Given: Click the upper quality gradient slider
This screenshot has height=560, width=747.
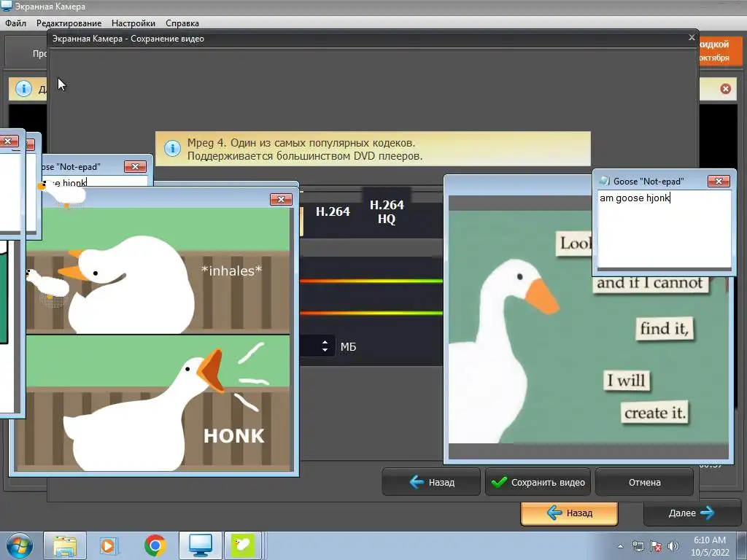Looking at the screenshot, I should coord(371,281).
